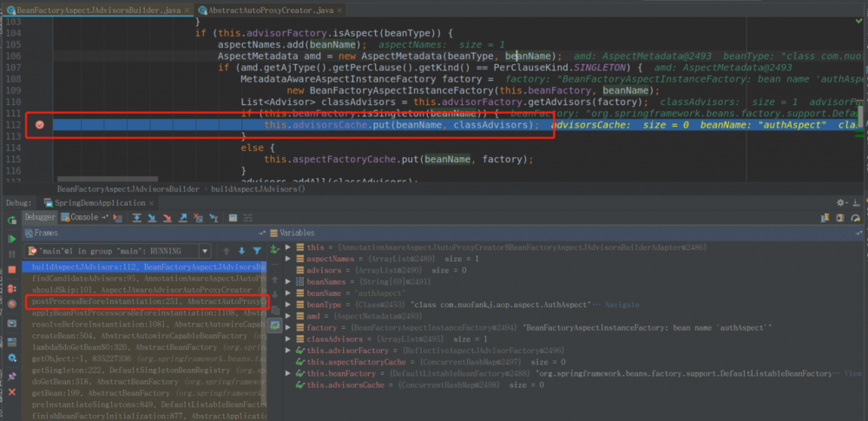Move to the previous frame with the up arrow
Screen dimensions: 868x421
pyautogui.click(x=226, y=251)
